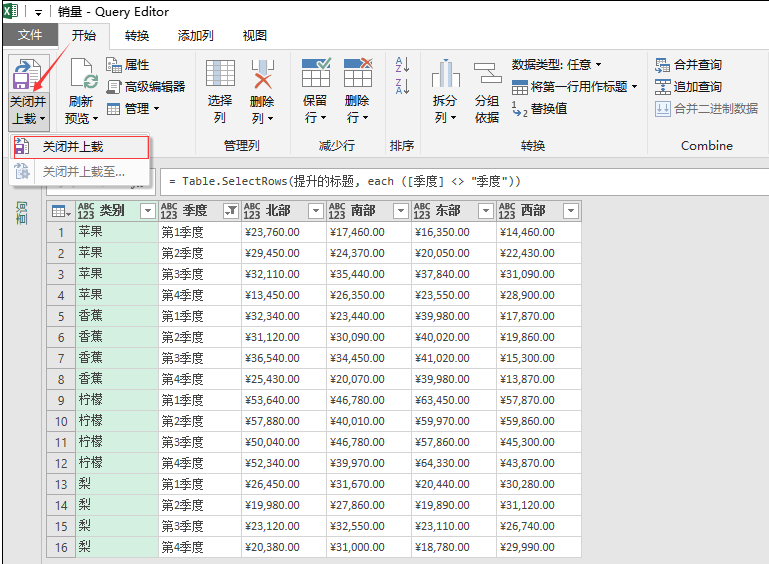Switch to the Add Column (添加列) tab
This screenshot has width=769, height=564.
tap(195, 35)
